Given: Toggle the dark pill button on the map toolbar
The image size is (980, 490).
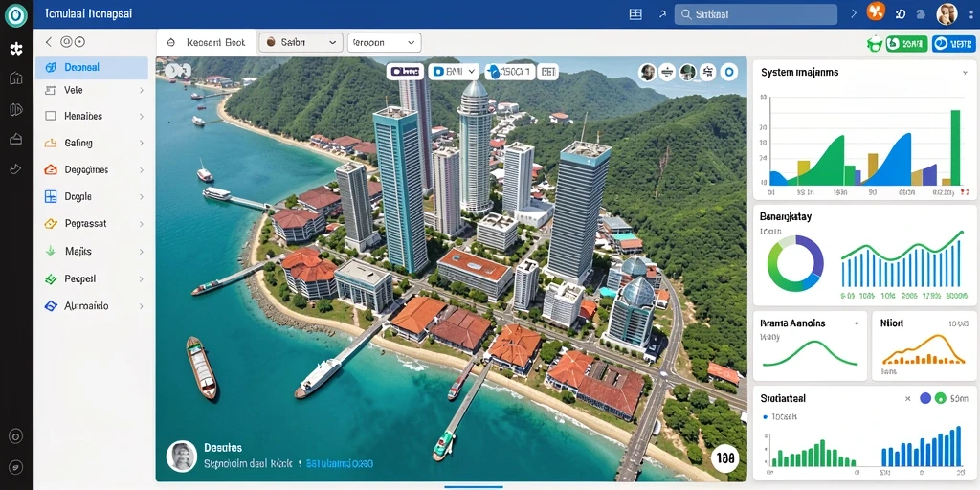Looking at the screenshot, I should click(405, 72).
